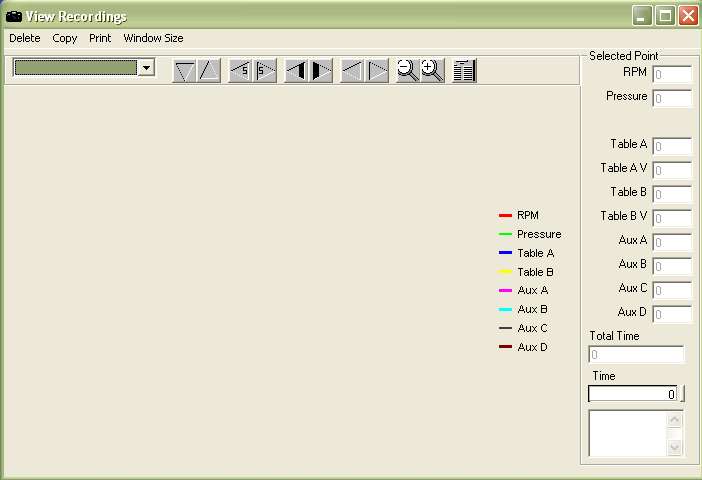Click the up triangle toolbar button
The width and height of the screenshot is (702, 480).
click(209, 71)
